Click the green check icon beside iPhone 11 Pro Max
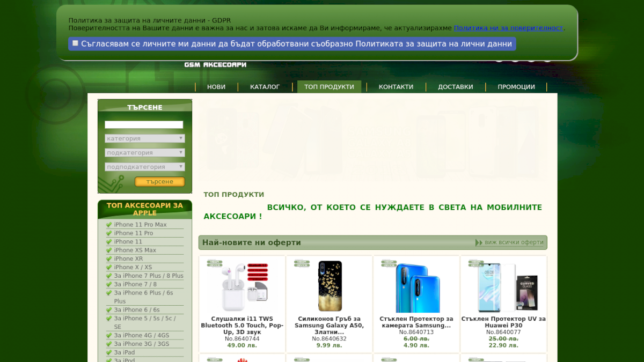 coord(109,225)
